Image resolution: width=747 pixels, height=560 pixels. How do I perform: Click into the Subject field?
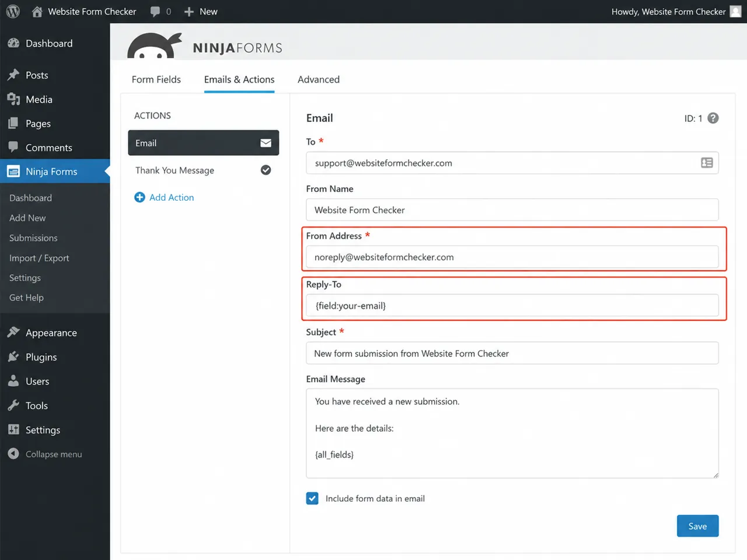click(512, 353)
